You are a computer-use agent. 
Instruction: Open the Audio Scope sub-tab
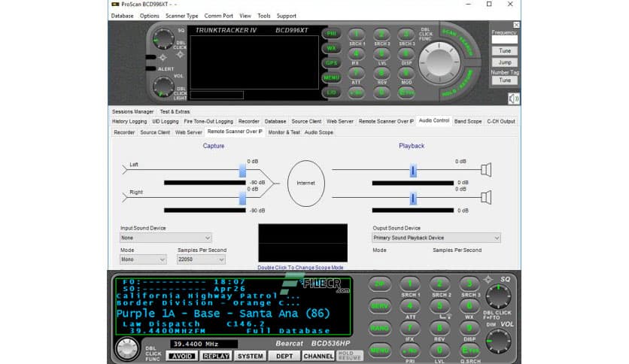click(318, 132)
